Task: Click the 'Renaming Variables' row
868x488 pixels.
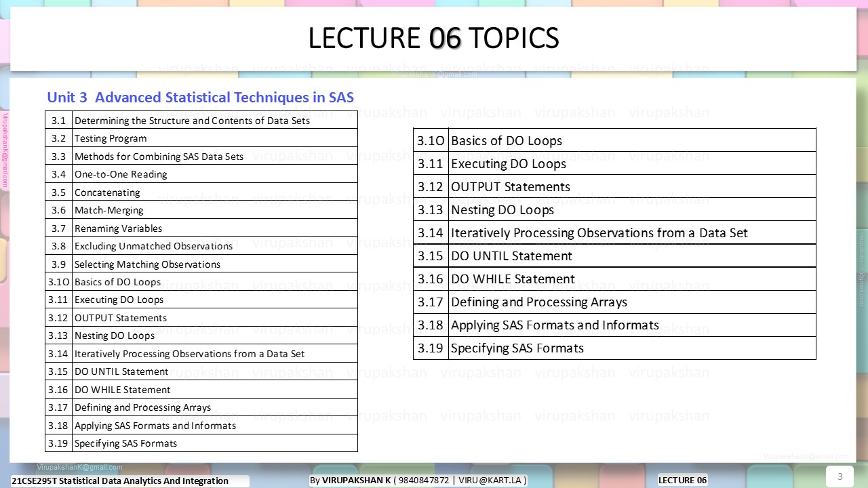Action: (x=201, y=228)
